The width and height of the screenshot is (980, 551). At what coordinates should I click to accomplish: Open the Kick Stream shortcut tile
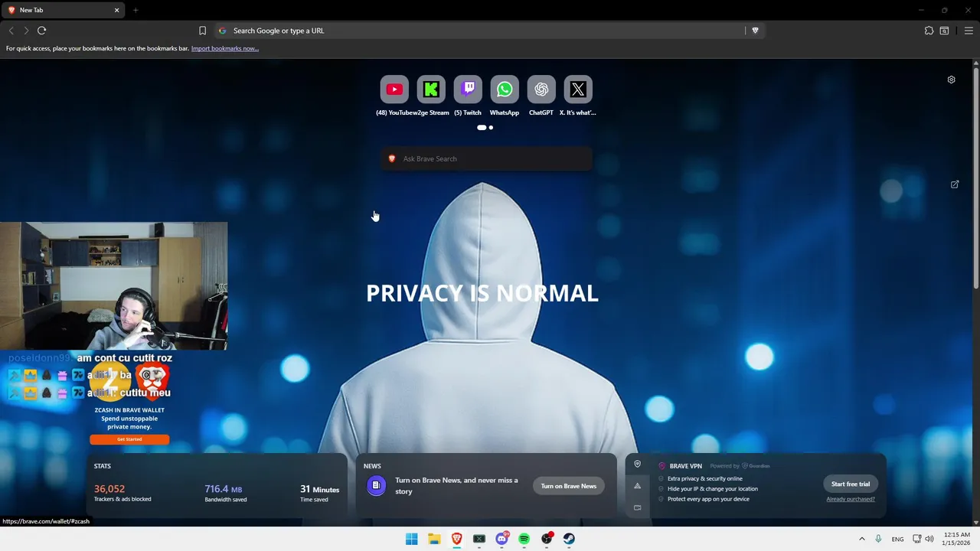[x=431, y=90]
